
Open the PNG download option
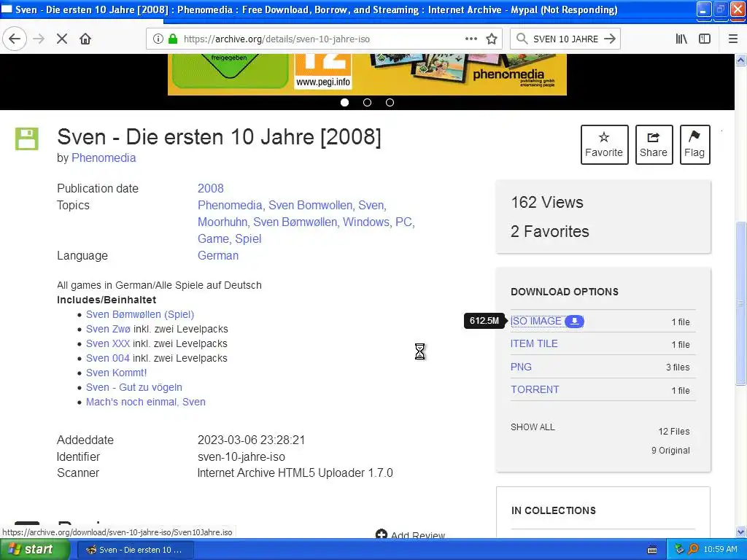[521, 367]
